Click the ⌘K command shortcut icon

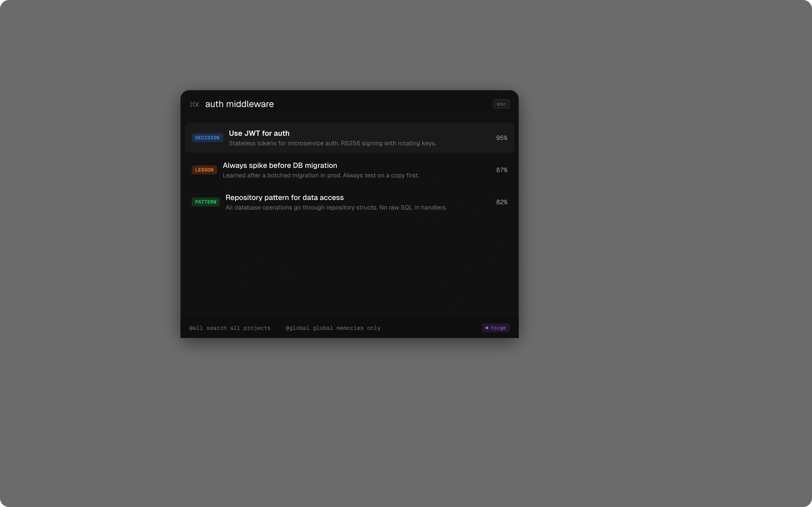(194, 104)
